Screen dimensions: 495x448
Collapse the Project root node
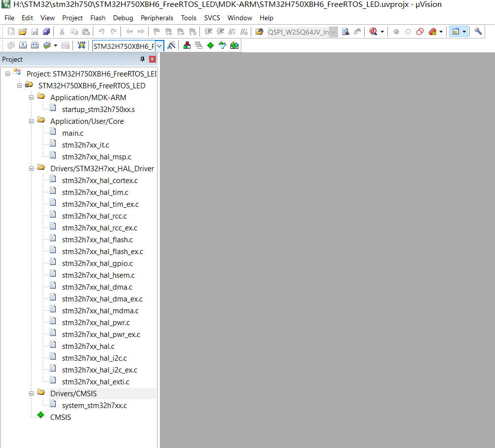click(7, 74)
